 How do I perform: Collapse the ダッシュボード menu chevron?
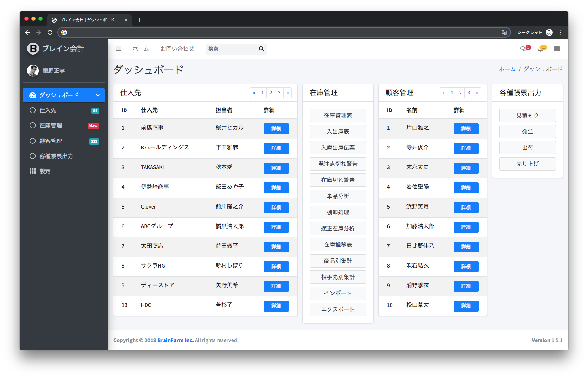pos(98,95)
